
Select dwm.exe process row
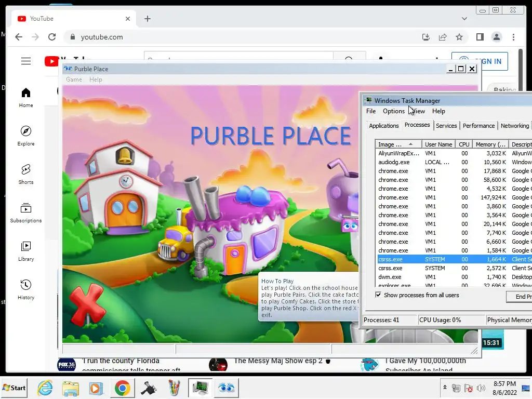(455, 277)
